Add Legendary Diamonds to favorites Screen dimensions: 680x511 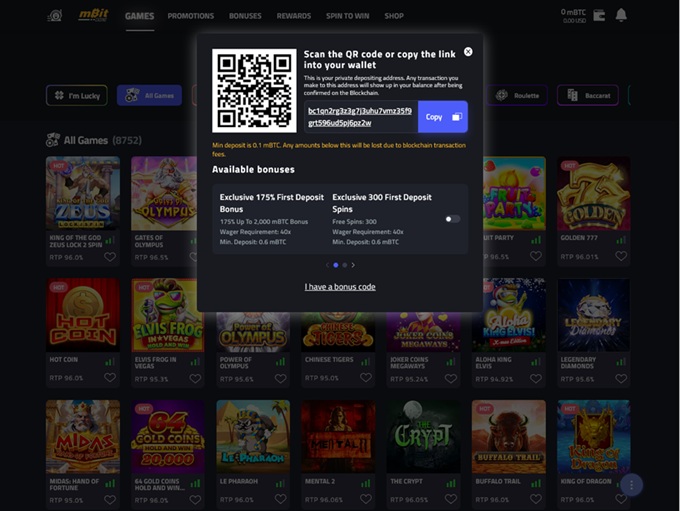pyautogui.click(x=621, y=379)
